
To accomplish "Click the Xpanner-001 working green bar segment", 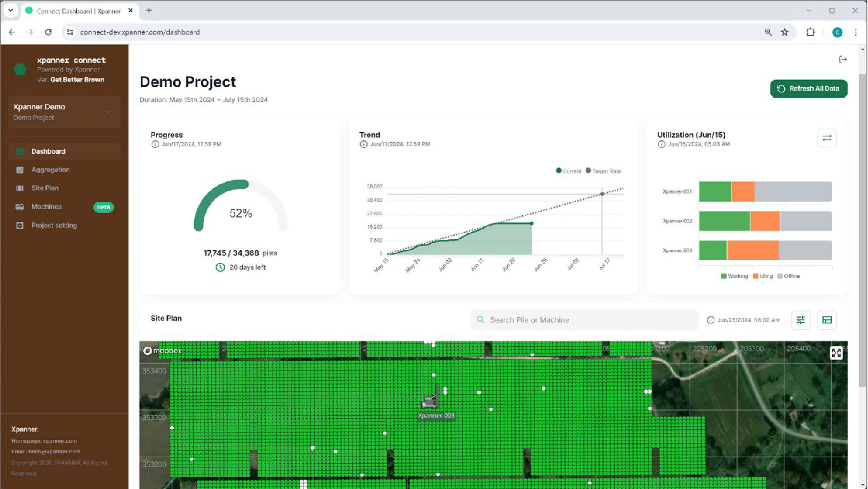I will (715, 192).
